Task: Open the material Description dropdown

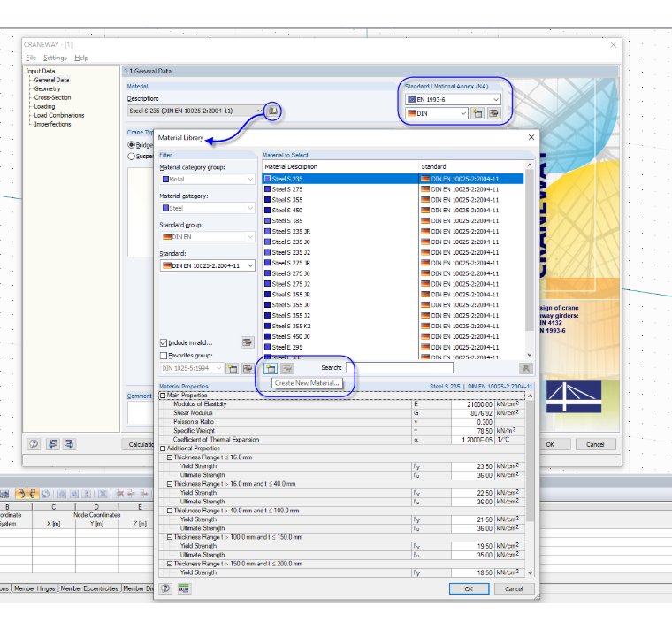Action: coord(259,111)
